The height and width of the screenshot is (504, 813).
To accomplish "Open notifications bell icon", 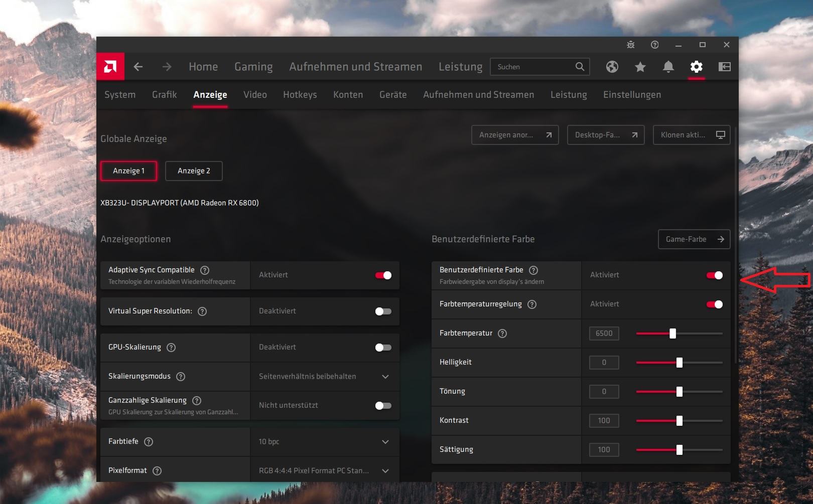I will 668,67.
